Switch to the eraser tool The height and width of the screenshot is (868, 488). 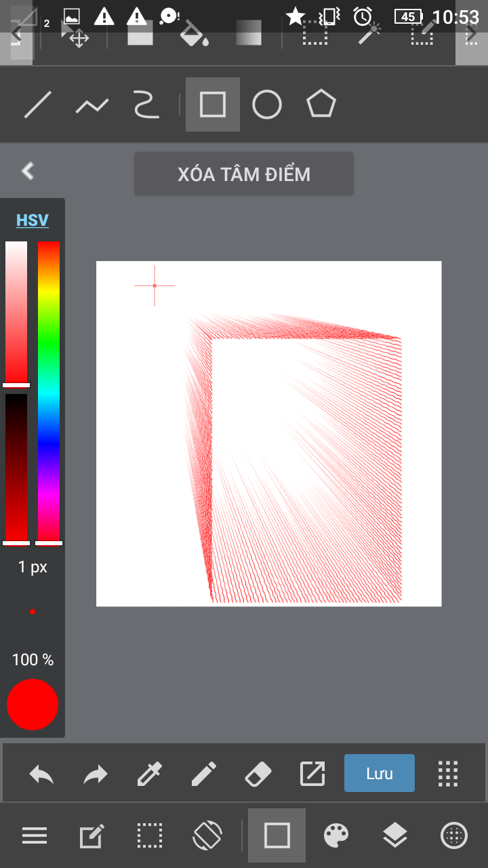point(258,774)
